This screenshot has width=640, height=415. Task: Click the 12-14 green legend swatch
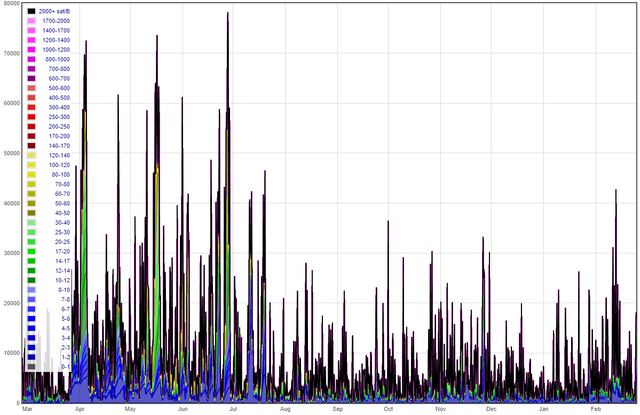pyautogui.click(x=31, y=271)
